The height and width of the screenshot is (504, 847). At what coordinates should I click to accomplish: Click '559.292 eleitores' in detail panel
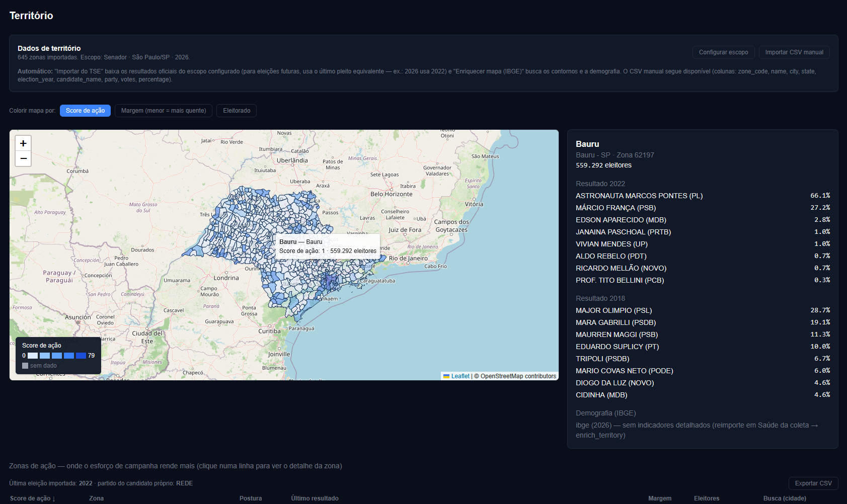(603, 165)
